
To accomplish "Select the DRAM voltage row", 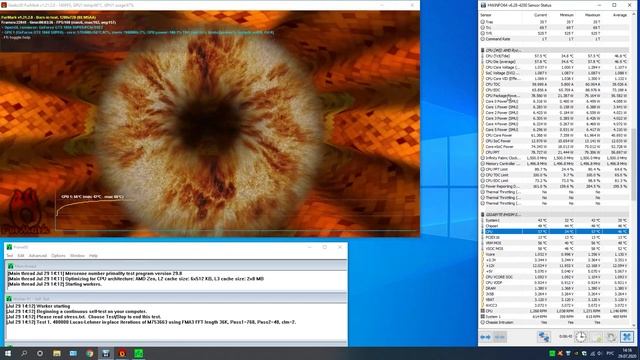I will coord(555,288).
